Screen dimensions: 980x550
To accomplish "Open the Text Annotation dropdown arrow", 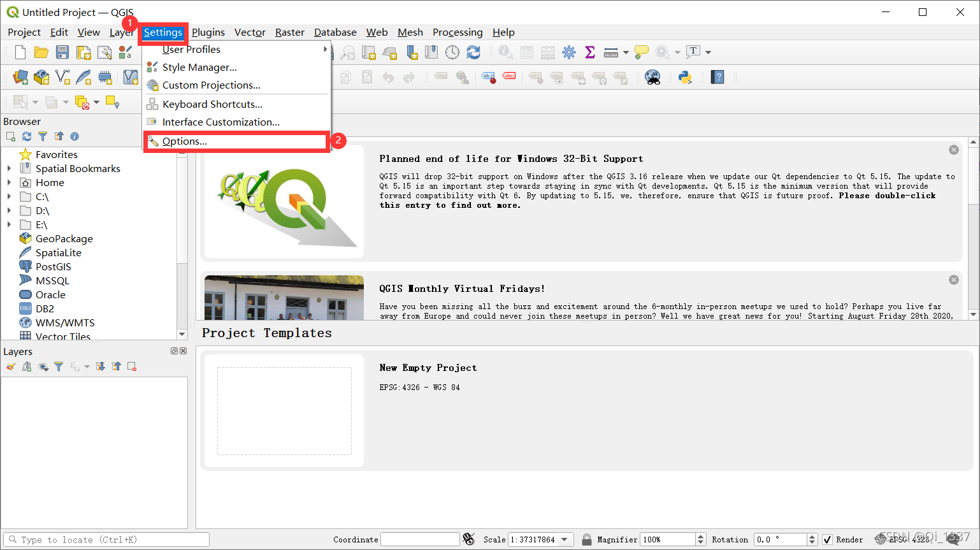I will pos(708,52).
